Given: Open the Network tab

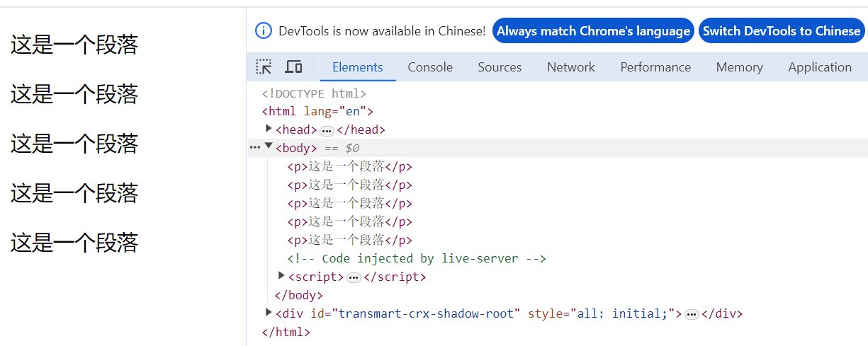Looking at the screenshot, I should point(570,67).
